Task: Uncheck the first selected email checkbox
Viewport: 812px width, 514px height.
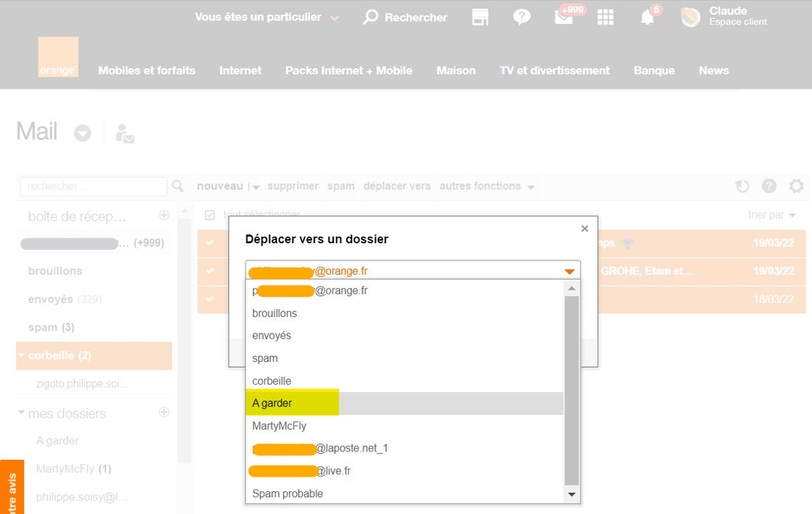Action: point(211,242)
